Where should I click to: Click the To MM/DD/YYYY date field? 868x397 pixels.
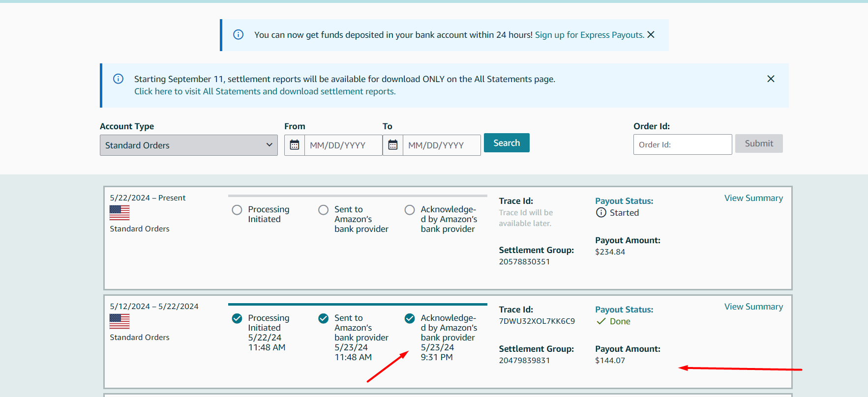point(442,145)
